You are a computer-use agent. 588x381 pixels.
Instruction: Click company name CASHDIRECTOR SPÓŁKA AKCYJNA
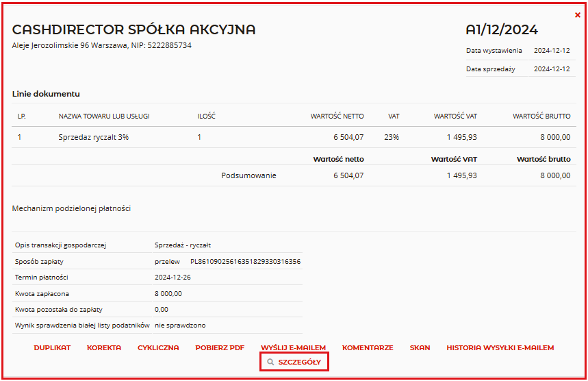pos(134,29)
